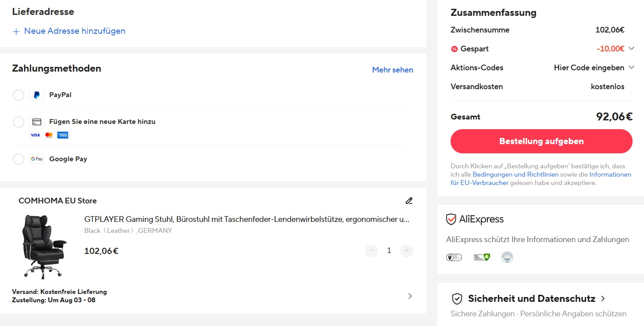Click the edit pencil for COMHOMA EU Store
This screenshot has height=326, width=644.
point(409,201)
